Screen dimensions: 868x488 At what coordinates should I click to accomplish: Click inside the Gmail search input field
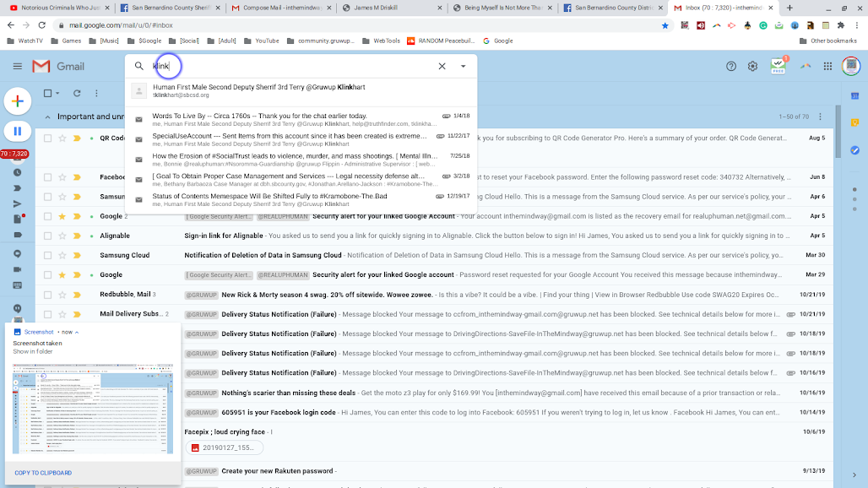(290, 67)
